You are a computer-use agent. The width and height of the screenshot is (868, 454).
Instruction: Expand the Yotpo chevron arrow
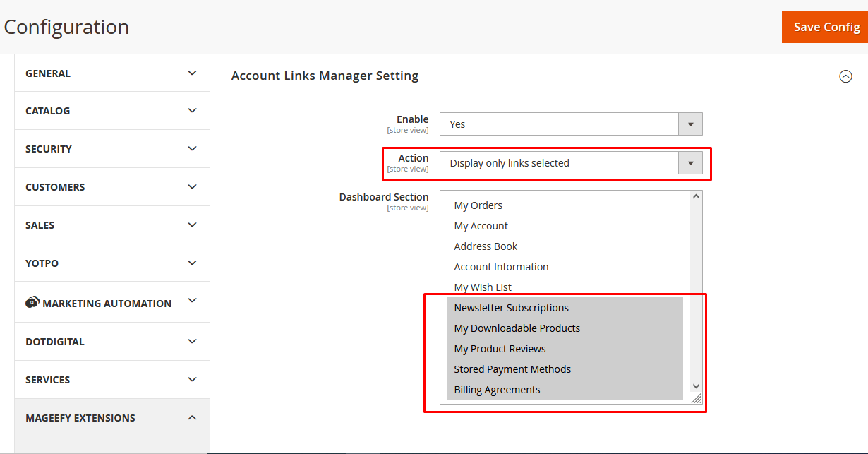click(x=192, y=263)
